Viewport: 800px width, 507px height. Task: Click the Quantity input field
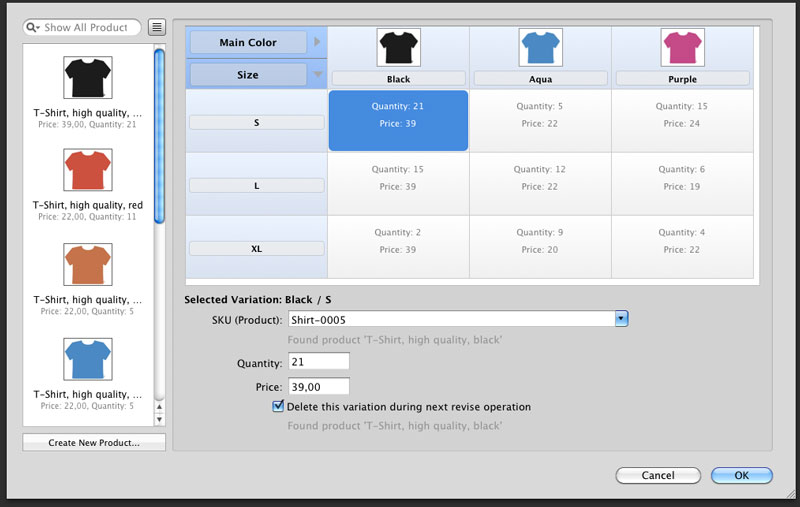coord(319,362)
